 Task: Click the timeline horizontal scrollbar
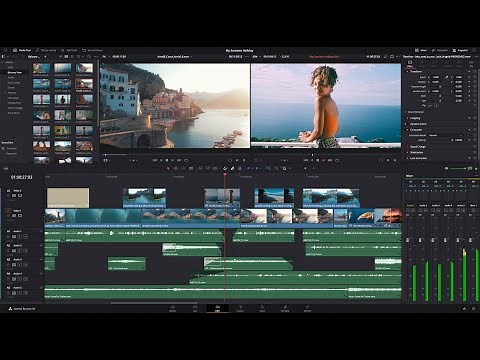point(154,303)
